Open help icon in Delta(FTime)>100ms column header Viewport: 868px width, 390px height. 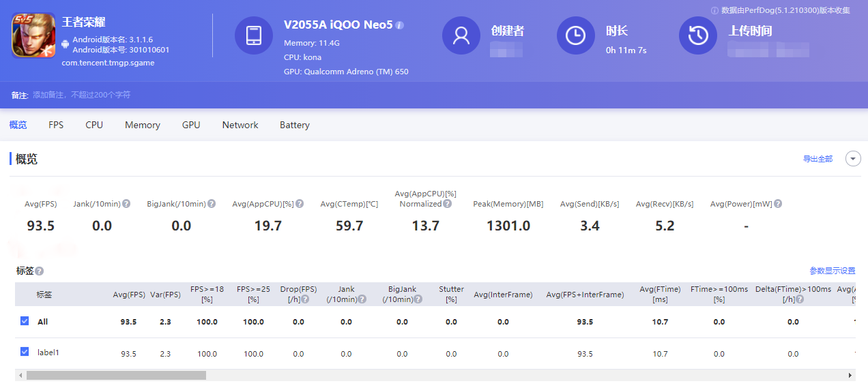point(800,299)
